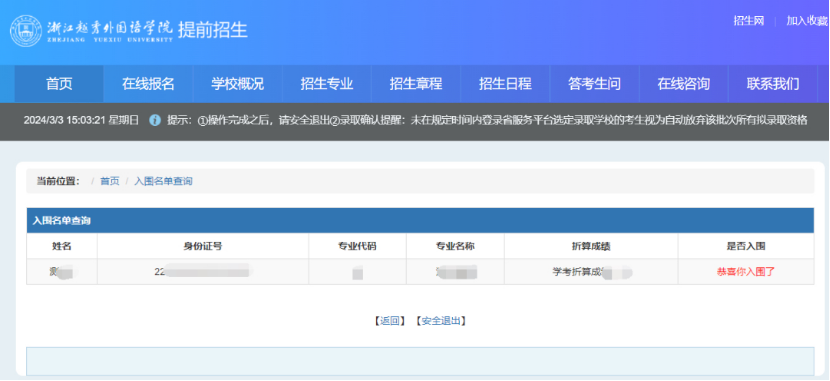830x381 pixels.
Task: Open the 首页 navigation tab
Action: coord(59,84)
